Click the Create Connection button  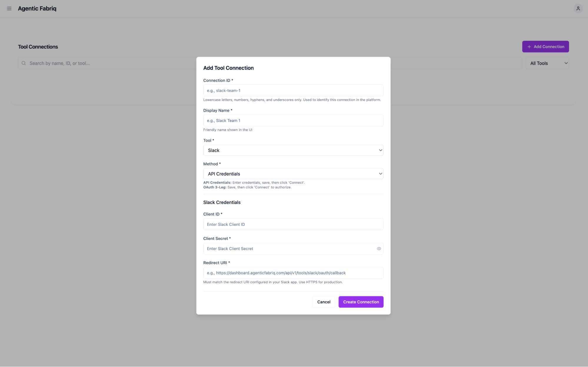click(361, 302)
